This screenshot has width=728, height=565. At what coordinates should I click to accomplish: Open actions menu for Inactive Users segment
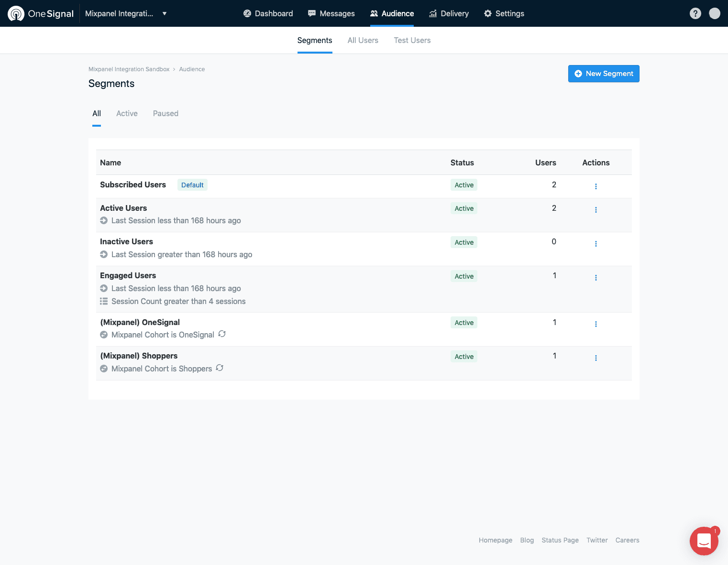[x=596, y=243]
